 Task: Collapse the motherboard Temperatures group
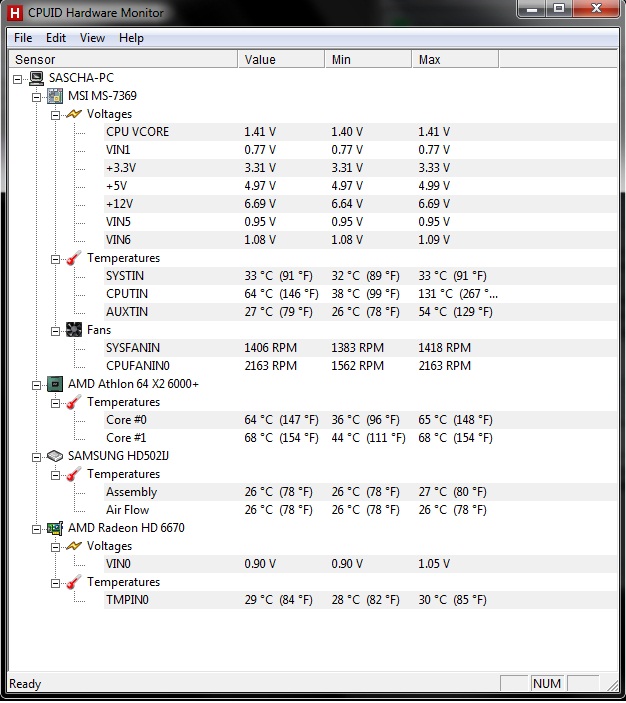coord(55,259)
